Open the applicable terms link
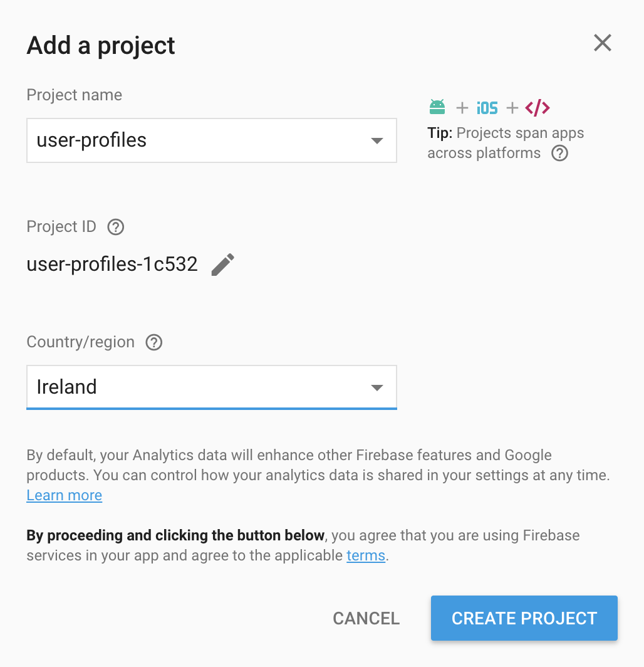This screenshot has height=667, width=644. coord(365,555)
